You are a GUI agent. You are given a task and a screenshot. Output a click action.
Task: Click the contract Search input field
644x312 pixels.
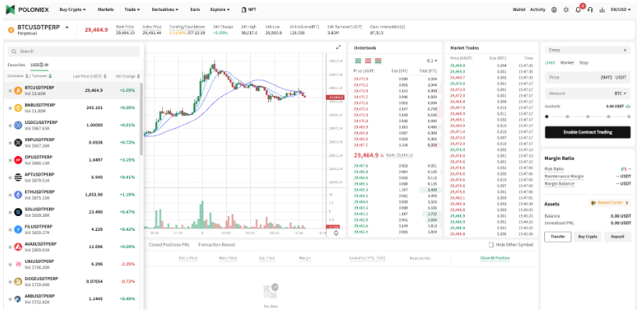click(x=74, y=51)
